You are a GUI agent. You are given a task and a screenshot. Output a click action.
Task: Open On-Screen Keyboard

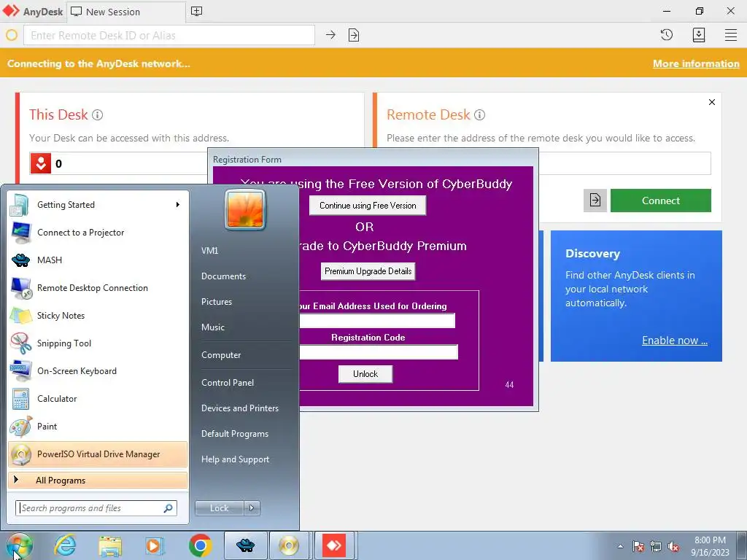(98, 371)
